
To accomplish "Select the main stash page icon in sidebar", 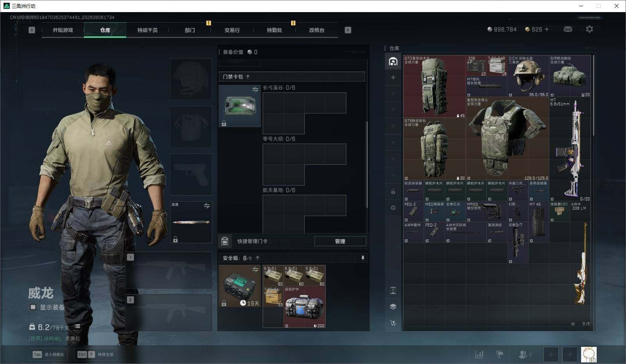I will 393,61.
